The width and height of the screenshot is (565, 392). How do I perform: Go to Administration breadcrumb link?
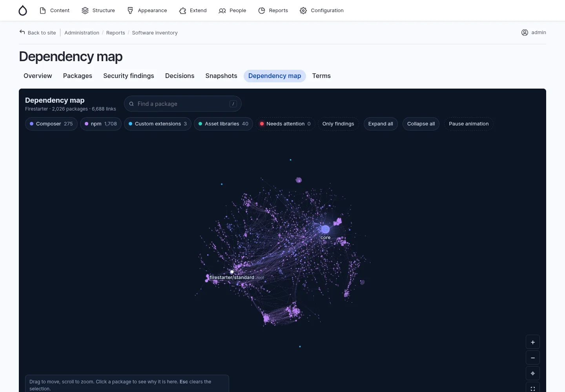(82, 33)
